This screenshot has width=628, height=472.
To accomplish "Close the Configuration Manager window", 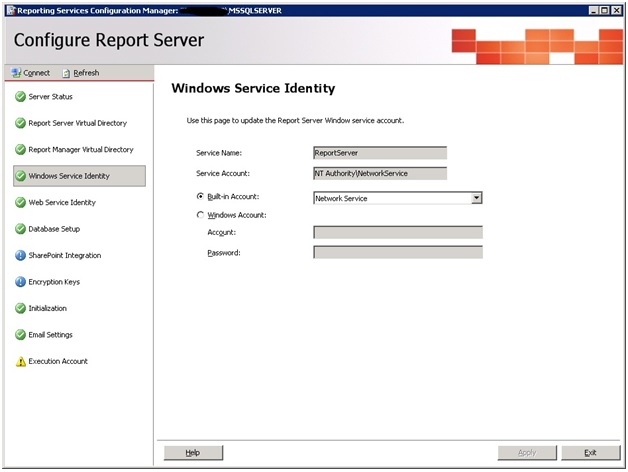I will click(616, 10).
